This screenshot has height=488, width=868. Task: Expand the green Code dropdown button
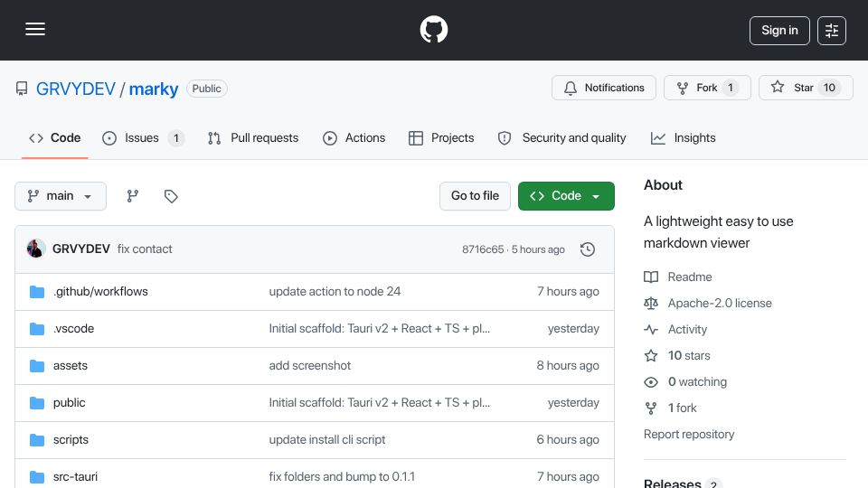566,196
